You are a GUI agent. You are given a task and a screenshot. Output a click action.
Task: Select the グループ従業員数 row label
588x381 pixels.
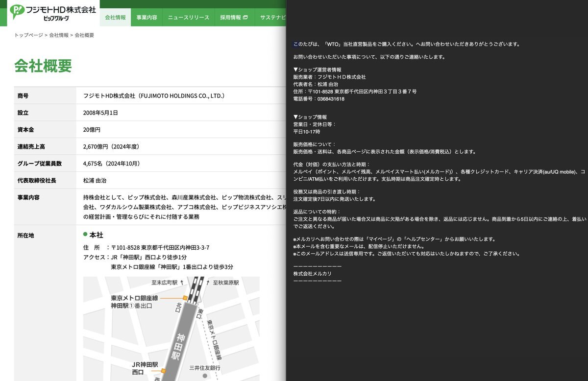(40, 164)
